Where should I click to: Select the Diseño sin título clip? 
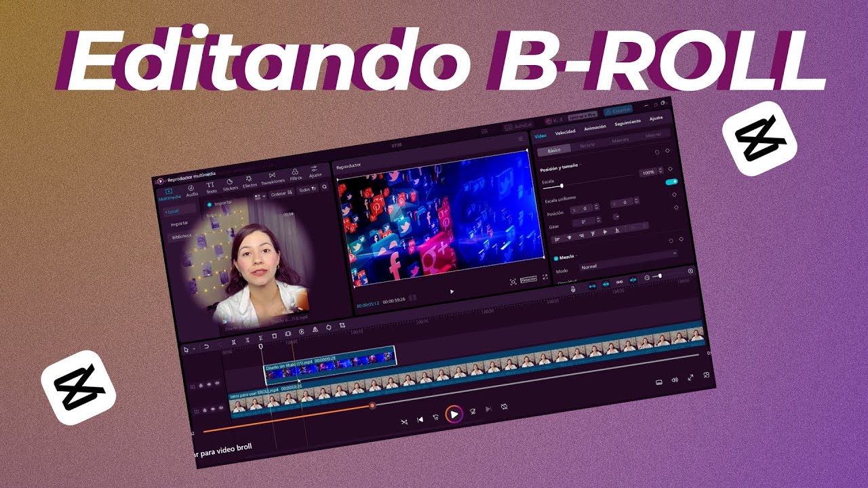330,365
